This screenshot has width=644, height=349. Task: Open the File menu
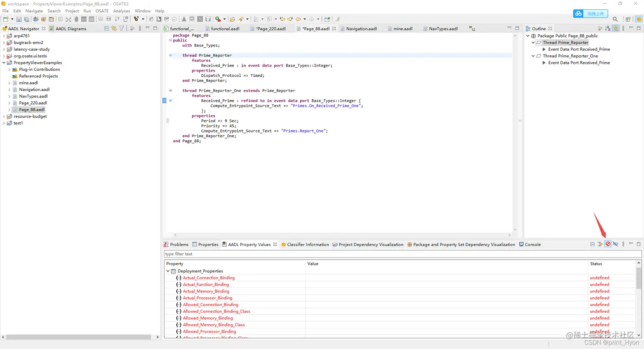(6, 11)
